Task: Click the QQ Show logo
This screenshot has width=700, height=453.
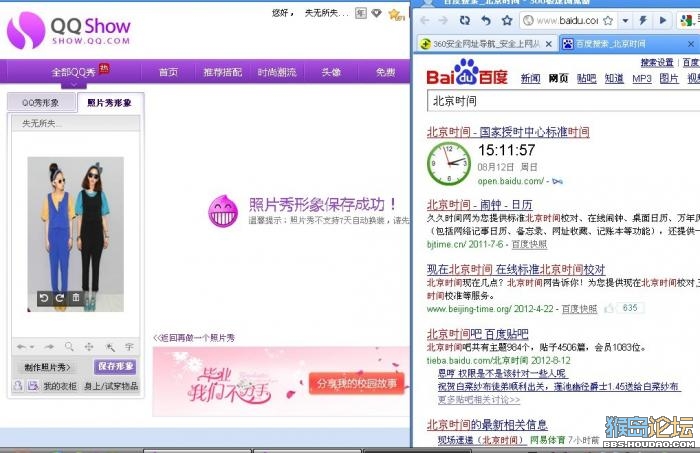Action: click(68, 30)
